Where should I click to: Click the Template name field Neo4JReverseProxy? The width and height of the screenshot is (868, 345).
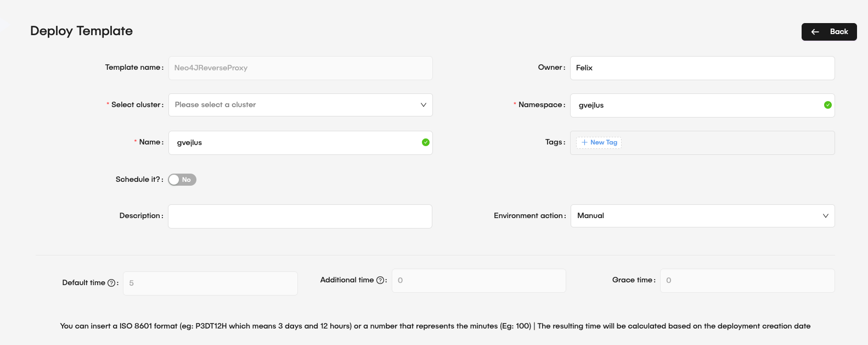[x=300, y=68]
